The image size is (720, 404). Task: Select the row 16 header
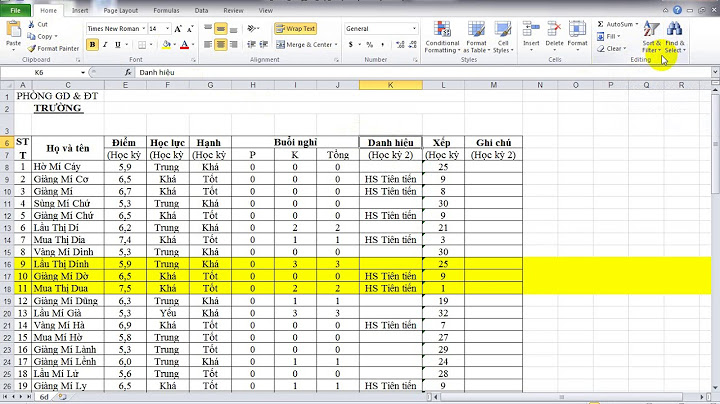pos(7,264)
